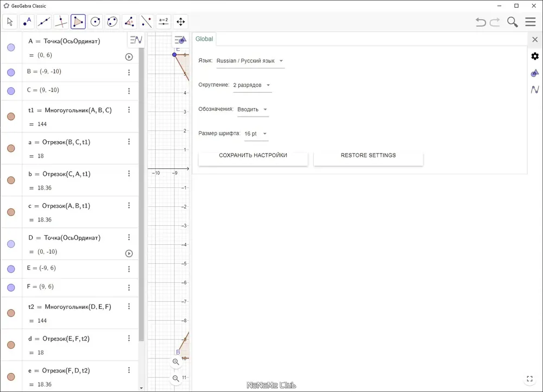Select the Line through two points tool
The width and height of the screenshot is (543, 392).
tap(44, 22)
